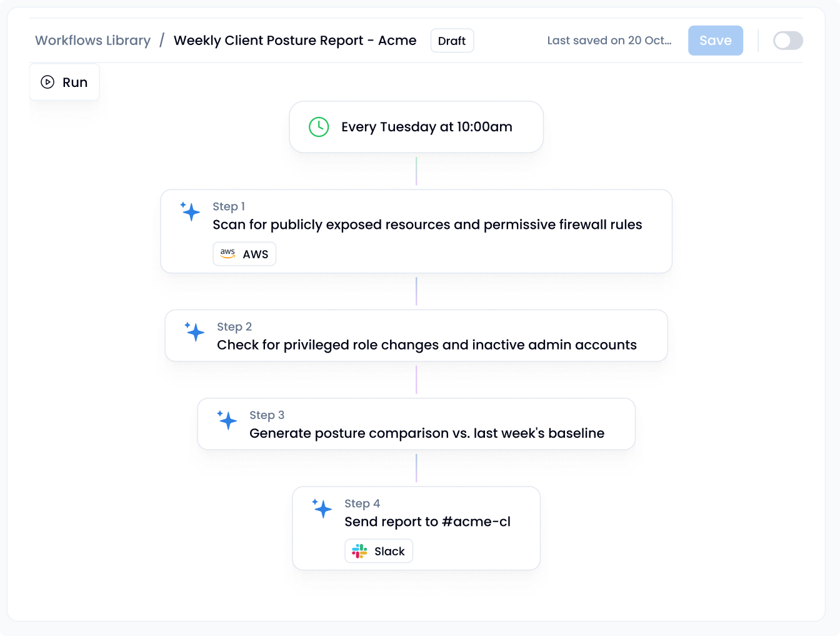Enable the workflow activation toggle
Image resolution: width=840 pixels, height=636 pixels.
point(787,41)
